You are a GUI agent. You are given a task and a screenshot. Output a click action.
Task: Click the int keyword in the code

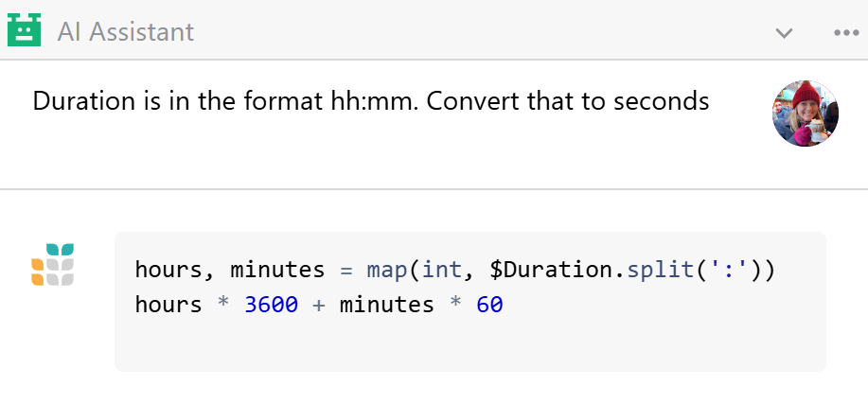pyautogui.click(x=442, y=270)
